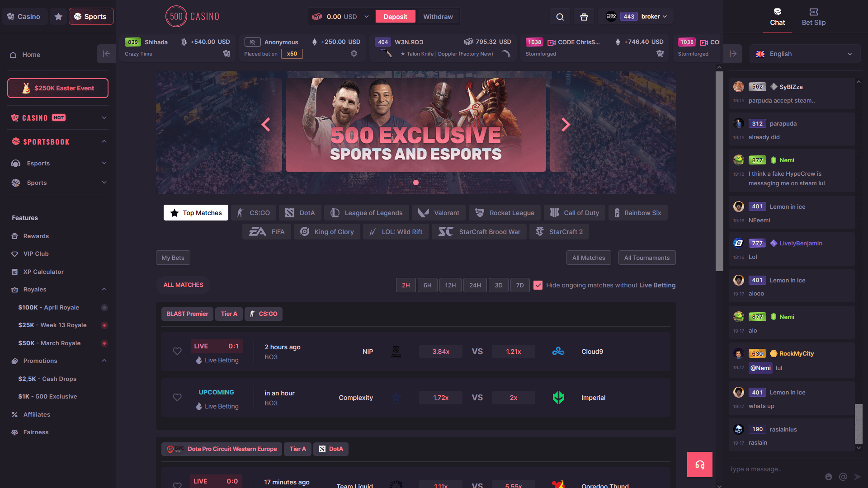Viewport: 868px width, 488px height.
Task: Click the search magnifier icon
Action: pyautogui.click(x=560, y=17)
